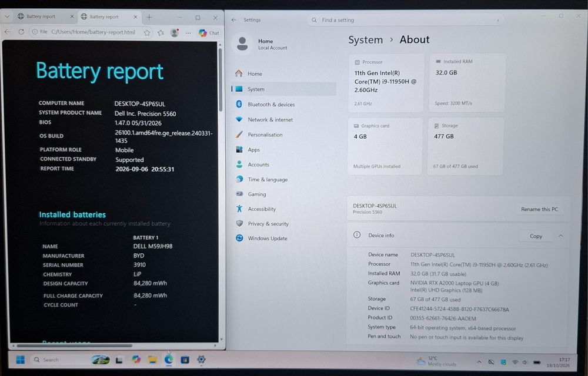Open a new tab in Edge
Screen dimensions: 588x376
[149, 17]
